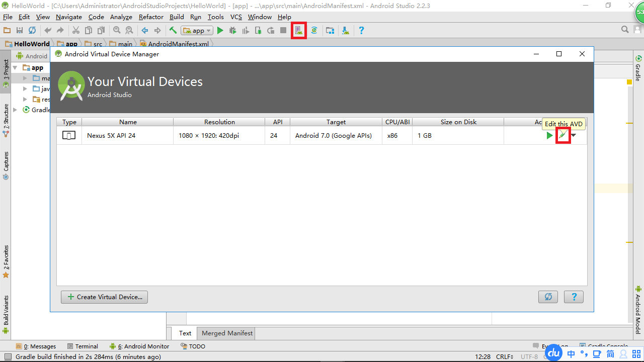The width and height of the screenshot is (644, 362).
Task: Select the Nexus 5X API 24 row name
Action: 111,135
